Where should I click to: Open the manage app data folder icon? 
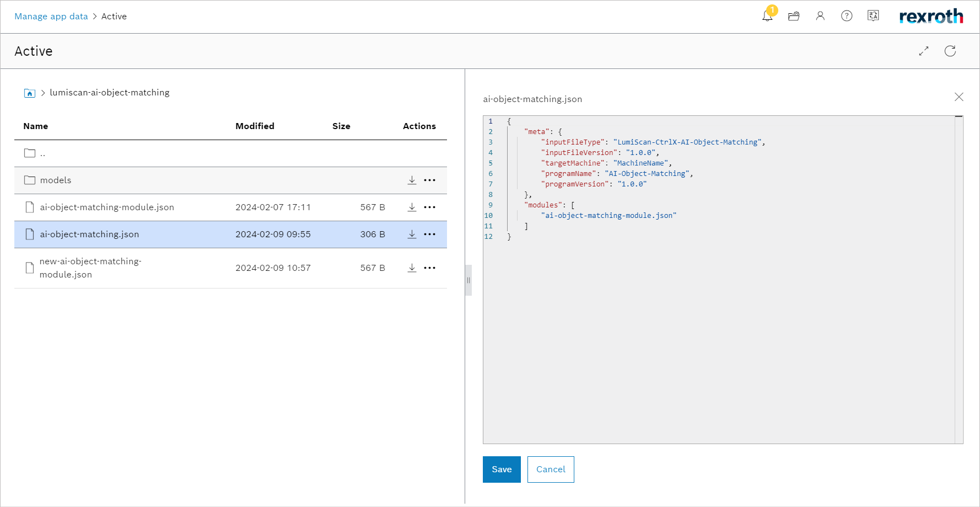click(794, 16)
